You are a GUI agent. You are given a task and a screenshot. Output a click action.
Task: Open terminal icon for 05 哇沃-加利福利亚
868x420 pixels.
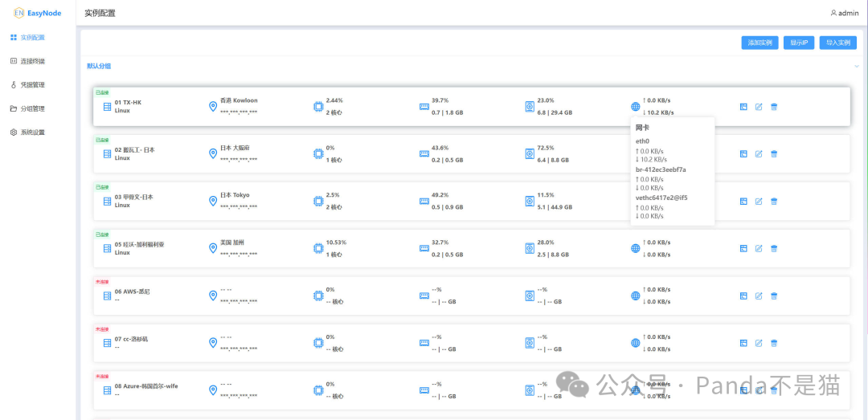pos(743,248)
